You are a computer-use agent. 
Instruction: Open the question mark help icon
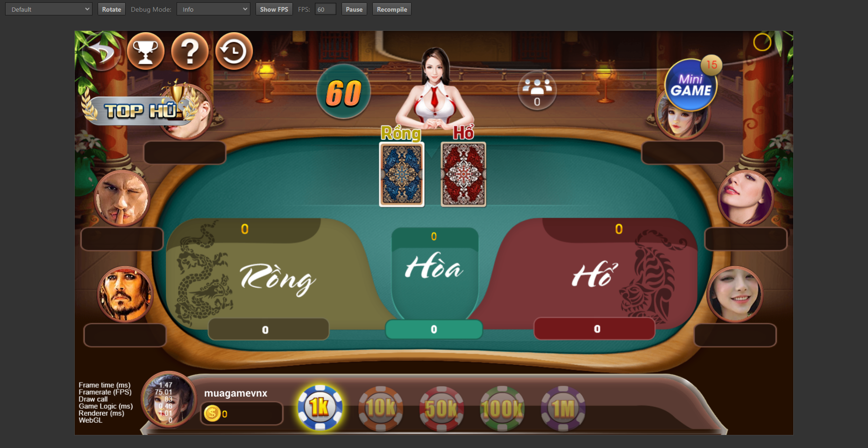190,51
